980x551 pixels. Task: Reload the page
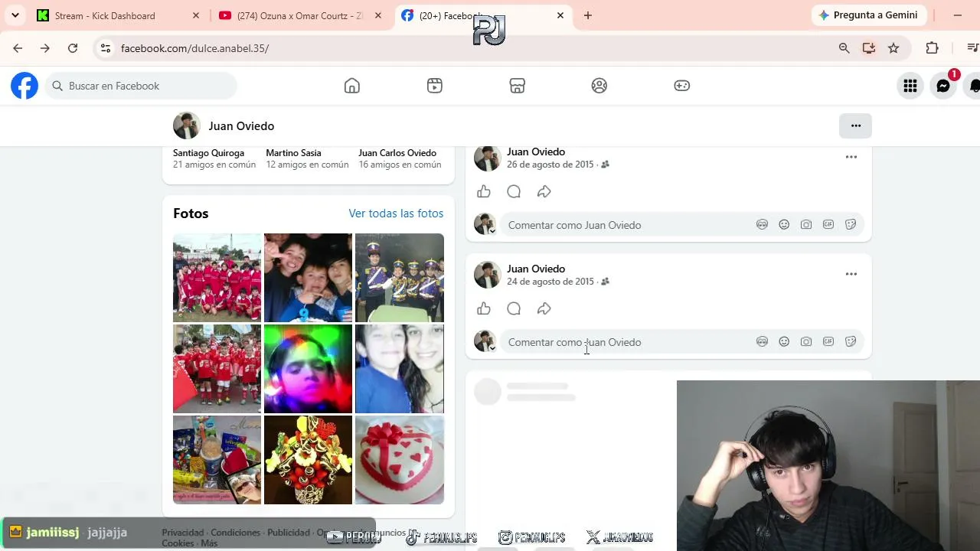[x=73, y=48]
